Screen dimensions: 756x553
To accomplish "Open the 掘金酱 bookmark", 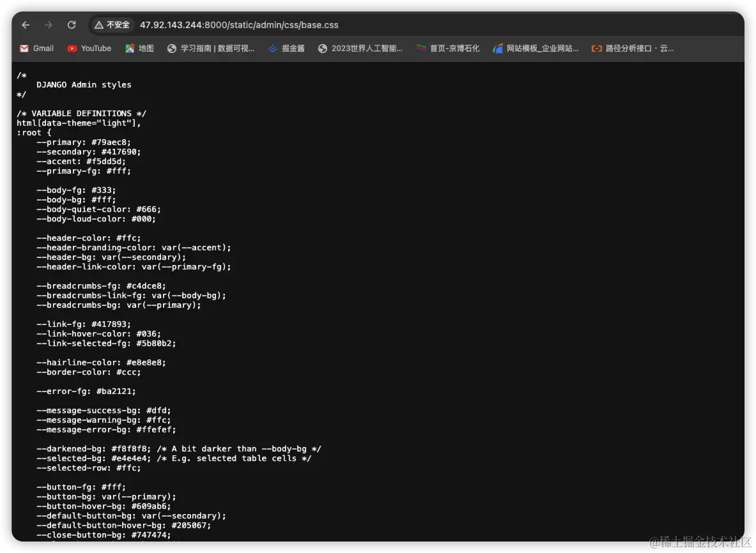I will pyautogui.click(x=286, y=49).
